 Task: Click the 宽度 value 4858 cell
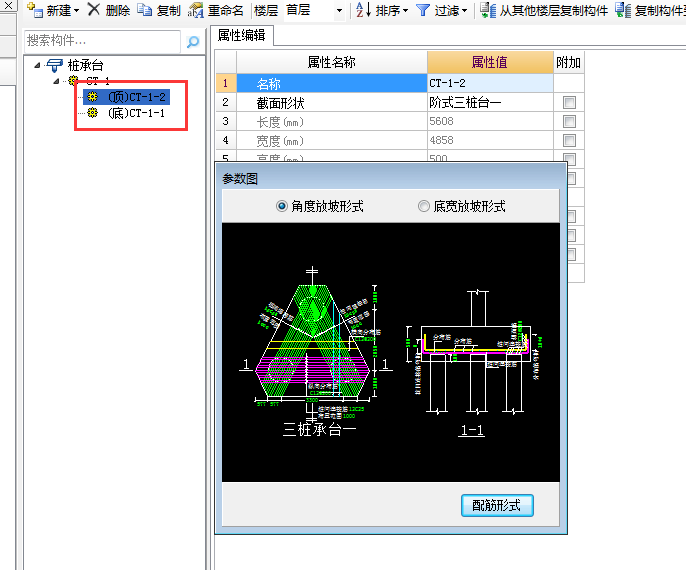click(x=490, y=140)
